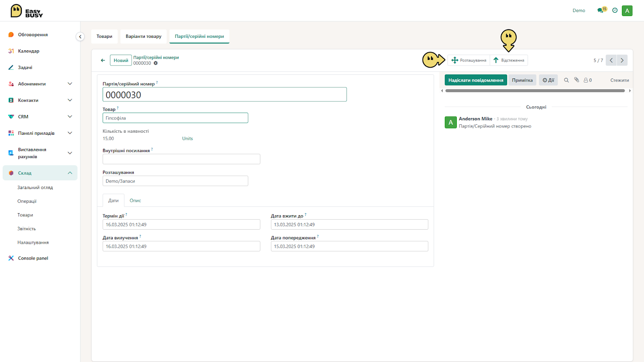This screenshot has height=362, width=644.
Task: Click the Дата попередження date field
Action: pyautogui.click(x=349, y=246)
